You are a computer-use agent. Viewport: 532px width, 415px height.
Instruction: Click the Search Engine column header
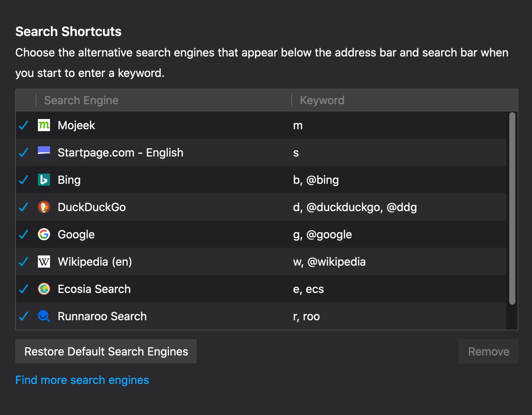click(164, 100)
